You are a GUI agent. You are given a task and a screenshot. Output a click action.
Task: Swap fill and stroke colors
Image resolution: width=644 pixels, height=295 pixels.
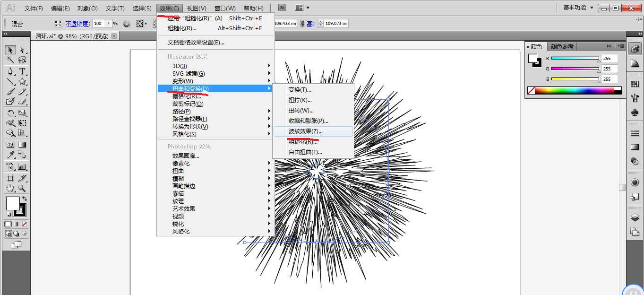pyautogui.click(x=25, y=199)
